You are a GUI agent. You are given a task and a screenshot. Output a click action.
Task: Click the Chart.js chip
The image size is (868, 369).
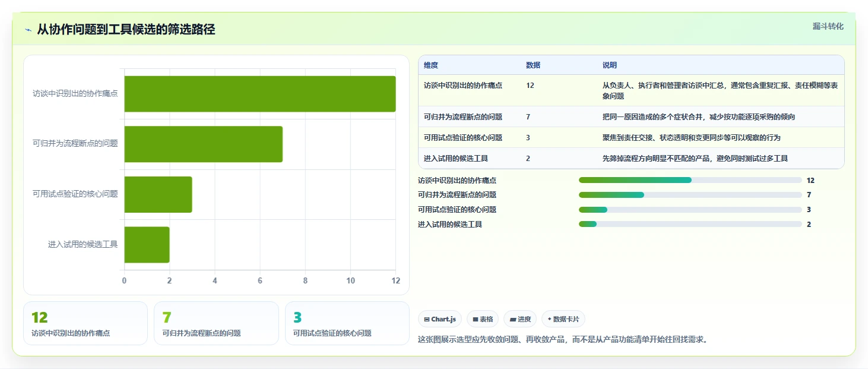click(440, 319)
